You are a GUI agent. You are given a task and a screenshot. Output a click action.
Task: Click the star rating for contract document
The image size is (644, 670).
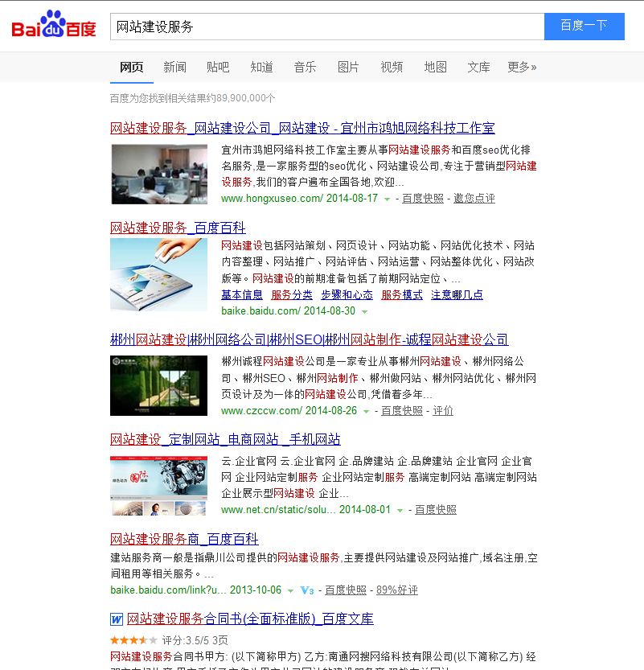pyautogui.click(x=133, y=640)
